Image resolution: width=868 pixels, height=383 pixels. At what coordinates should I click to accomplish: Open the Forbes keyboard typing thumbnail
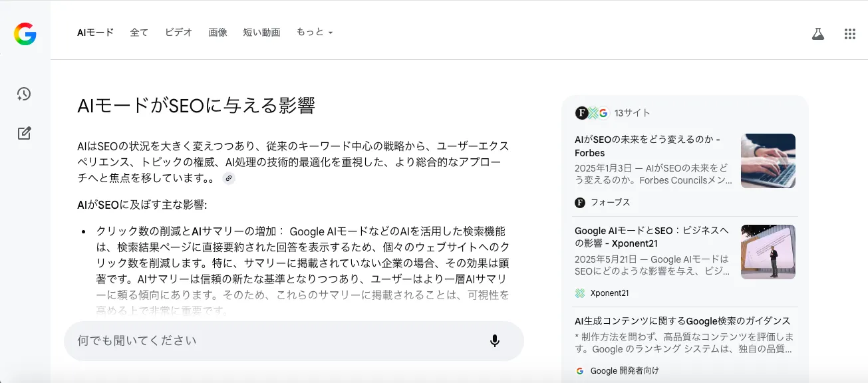pyautogui.click(x=768, y=161)
